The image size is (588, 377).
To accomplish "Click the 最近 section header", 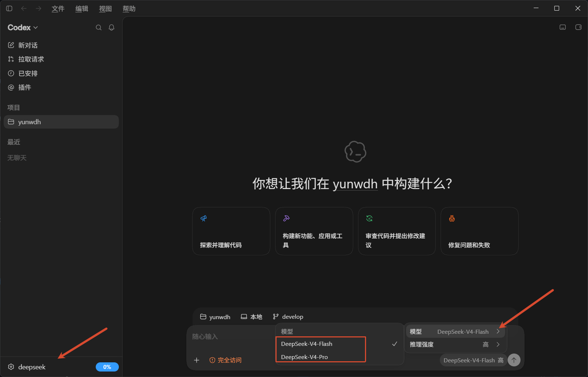I will [14, 142].
